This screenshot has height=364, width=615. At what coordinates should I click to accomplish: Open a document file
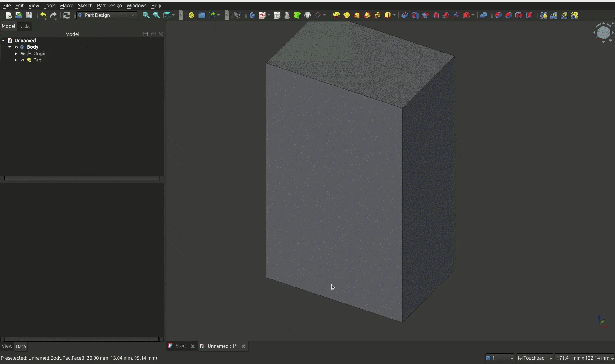click(x=19, y=15)
